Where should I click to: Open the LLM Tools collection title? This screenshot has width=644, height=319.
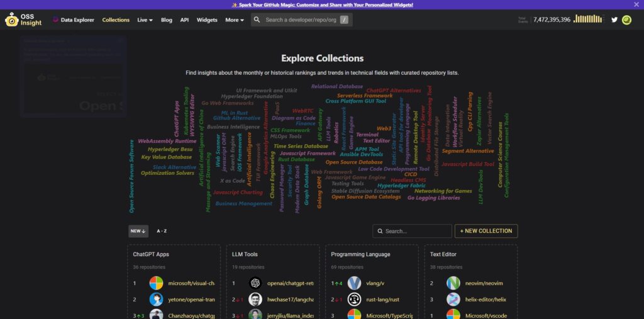[x=245, y=254]
